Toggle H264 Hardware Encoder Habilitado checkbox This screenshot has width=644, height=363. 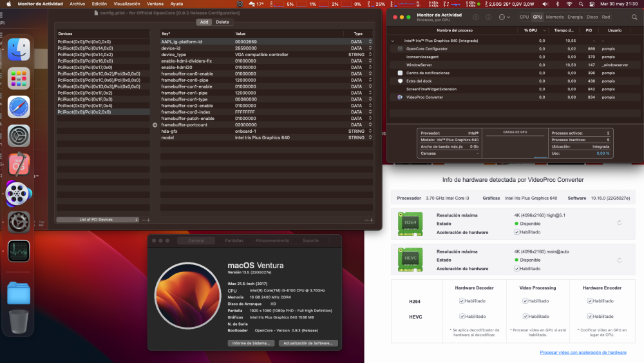click(x=590, y=301)
